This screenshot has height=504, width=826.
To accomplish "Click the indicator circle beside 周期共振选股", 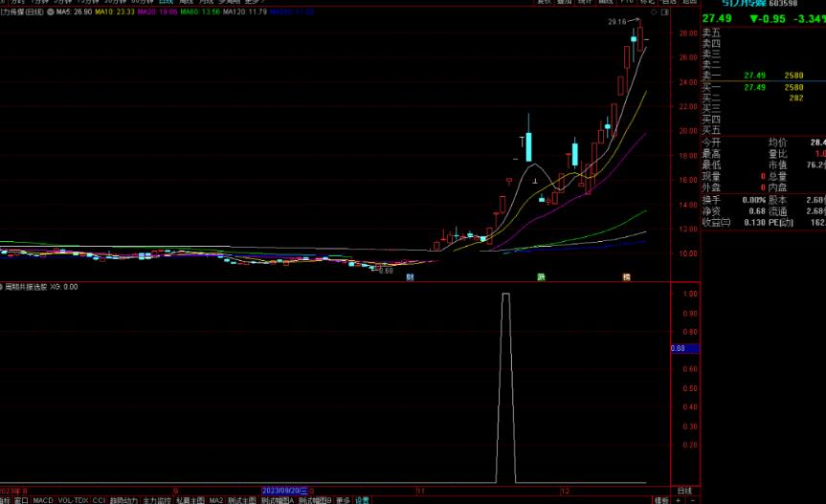I will (2, 287).
